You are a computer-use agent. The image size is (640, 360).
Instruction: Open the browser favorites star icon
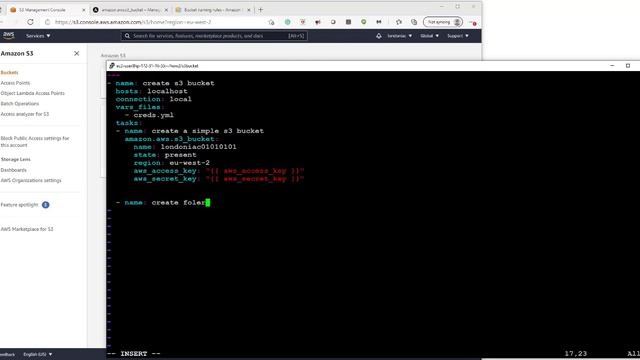tap(399, 22)
